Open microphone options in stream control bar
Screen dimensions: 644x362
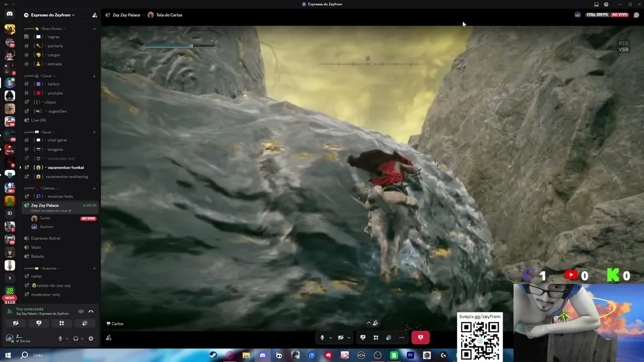(x=330, y=338)
